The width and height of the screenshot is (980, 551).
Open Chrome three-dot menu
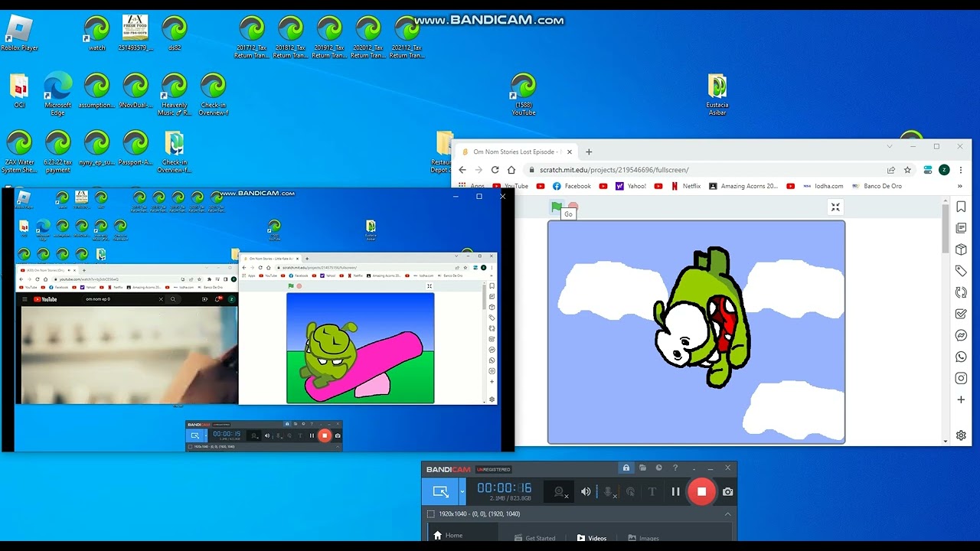coord(960,170)
